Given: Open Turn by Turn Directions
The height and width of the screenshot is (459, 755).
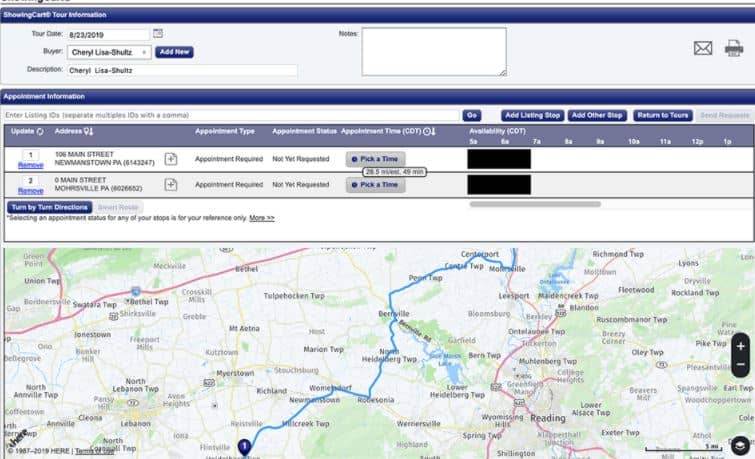Looking at the screenshot, I should coord(50,208).
